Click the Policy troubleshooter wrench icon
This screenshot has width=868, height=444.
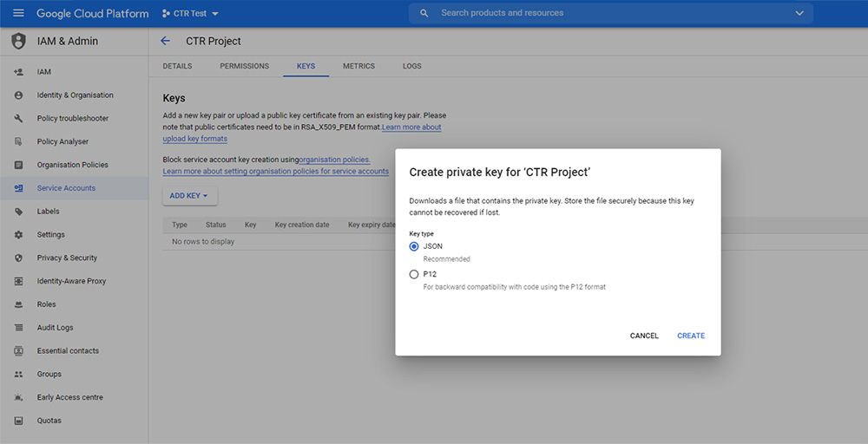18,119
